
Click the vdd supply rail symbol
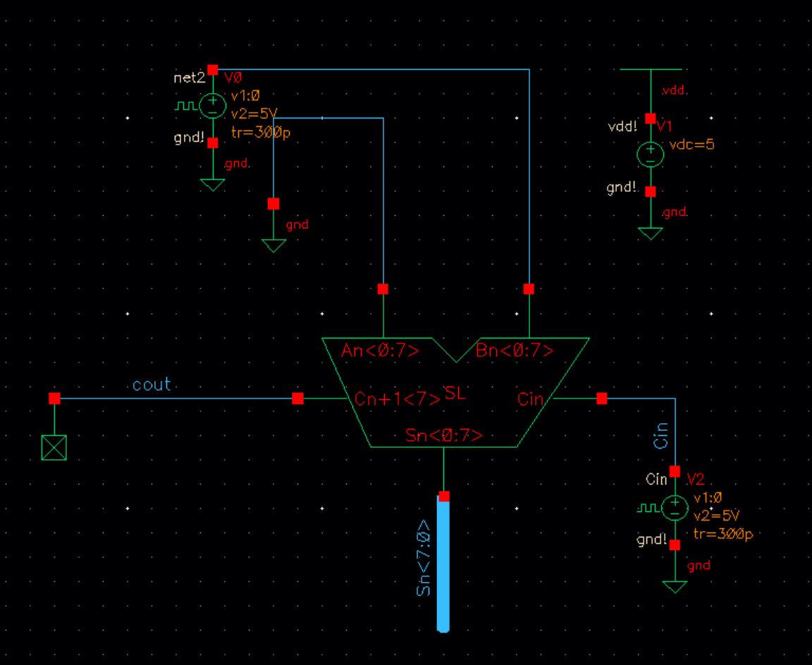point(650,71)
